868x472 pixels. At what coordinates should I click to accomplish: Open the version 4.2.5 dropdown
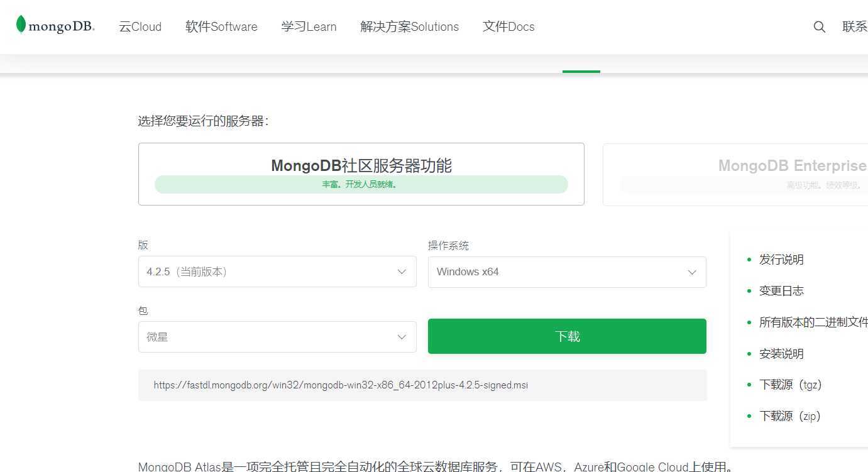tap(277, 272)
